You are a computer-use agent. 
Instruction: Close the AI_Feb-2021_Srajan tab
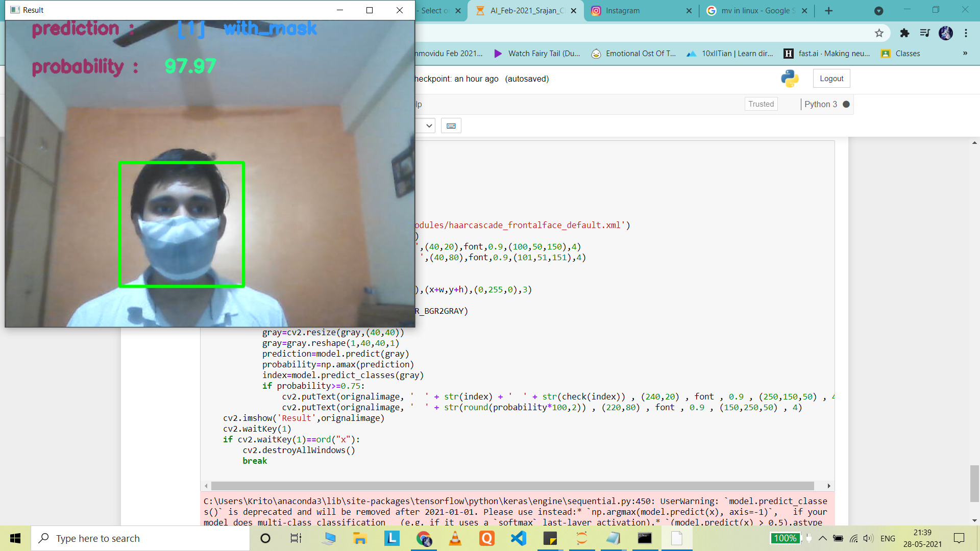pos(574,11)
